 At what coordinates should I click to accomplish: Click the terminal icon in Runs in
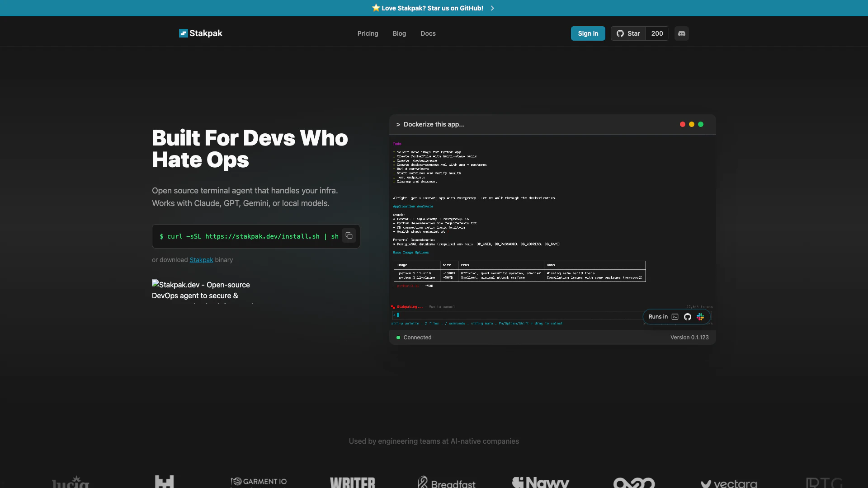675,317
